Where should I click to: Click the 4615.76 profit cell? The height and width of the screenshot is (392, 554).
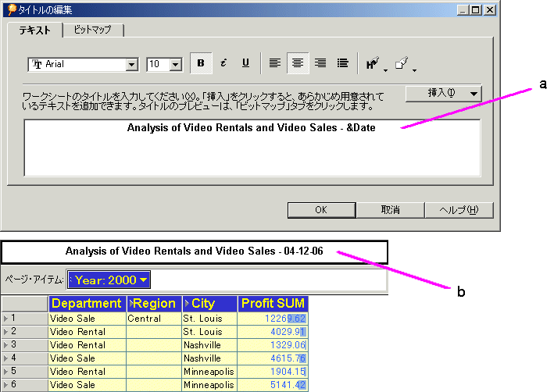[x=273, y=358]
